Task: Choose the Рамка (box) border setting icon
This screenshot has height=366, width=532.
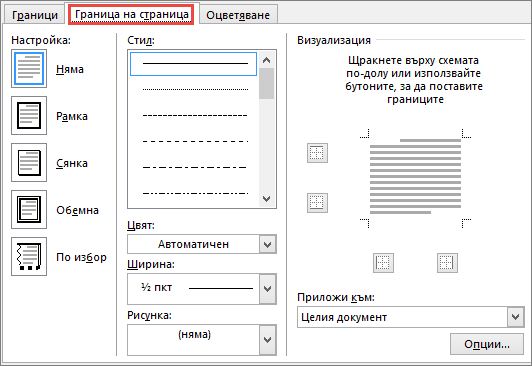Action: (x=29, y=116)
